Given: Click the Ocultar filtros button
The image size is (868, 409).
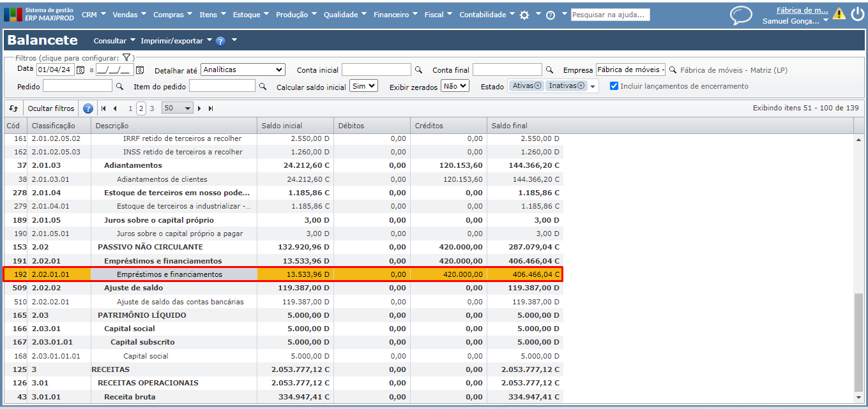Looking at the screenshot, I should click(x=51, y=108).
